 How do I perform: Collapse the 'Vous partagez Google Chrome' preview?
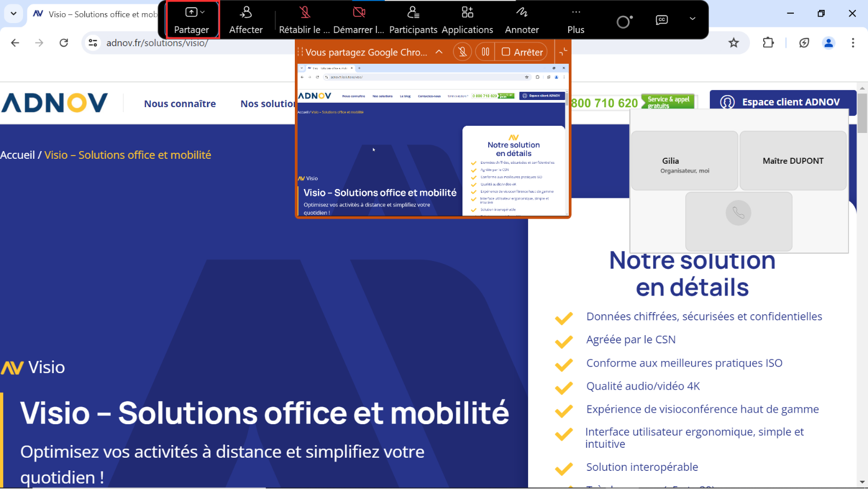pyautogui.click(x=439, y=52)
